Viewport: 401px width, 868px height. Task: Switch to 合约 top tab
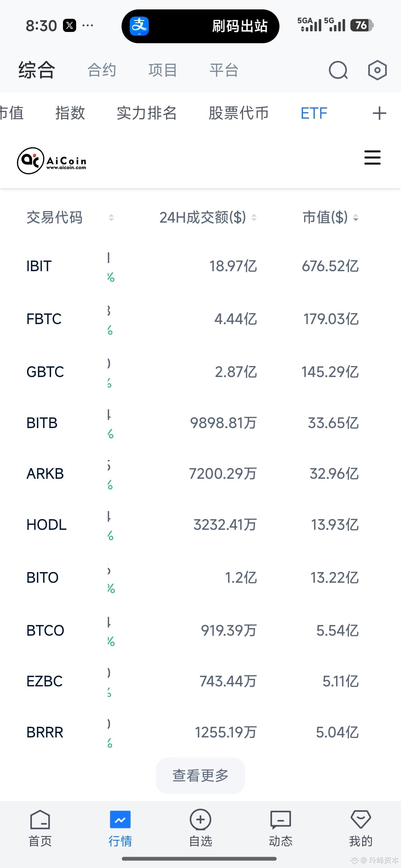102,70
